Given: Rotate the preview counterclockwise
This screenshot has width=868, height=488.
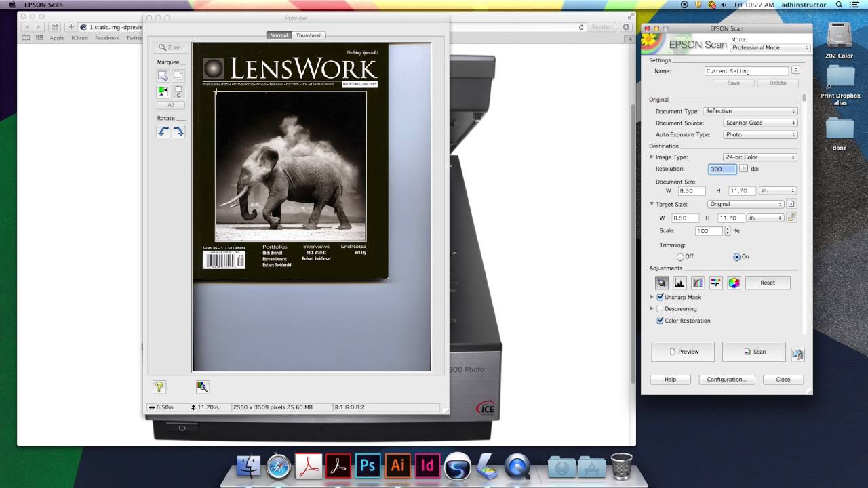Looking at the screenshot, I should pos(163,131).
